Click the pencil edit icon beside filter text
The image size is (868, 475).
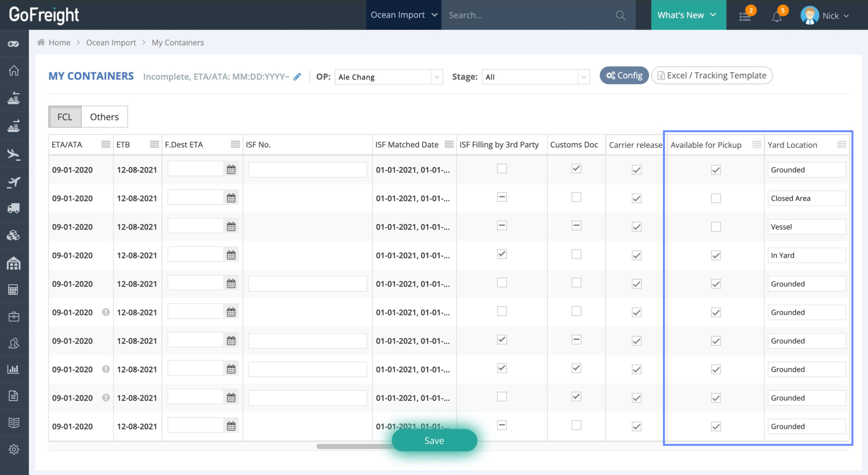pyautogui.click(x=297, y=77)
